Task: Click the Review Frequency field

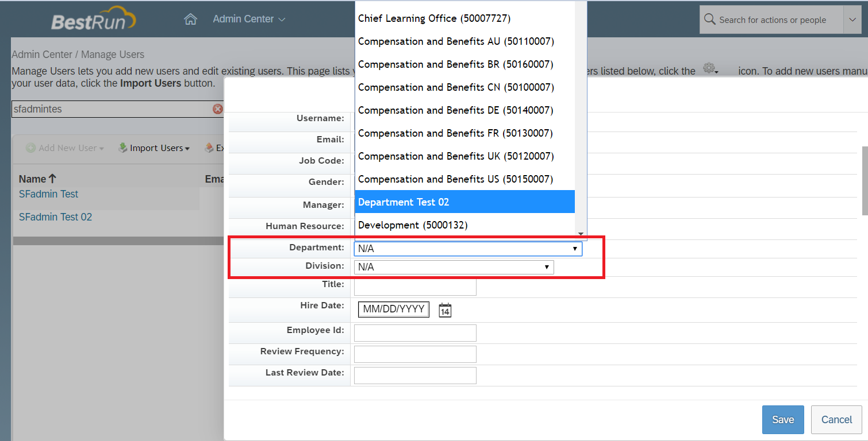Action: click(x=415, y=354)
